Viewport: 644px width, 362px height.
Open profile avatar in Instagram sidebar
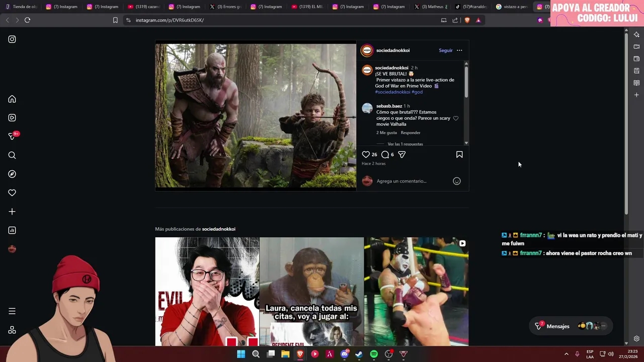click(12, 249)
